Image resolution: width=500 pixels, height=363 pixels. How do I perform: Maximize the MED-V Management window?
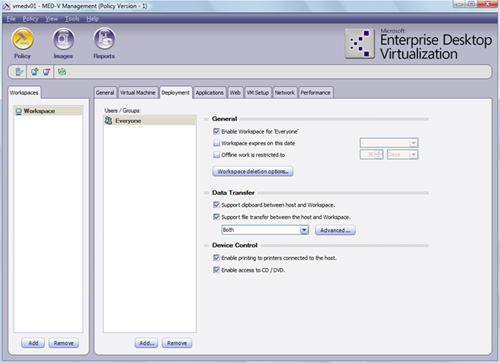point(471,4)
